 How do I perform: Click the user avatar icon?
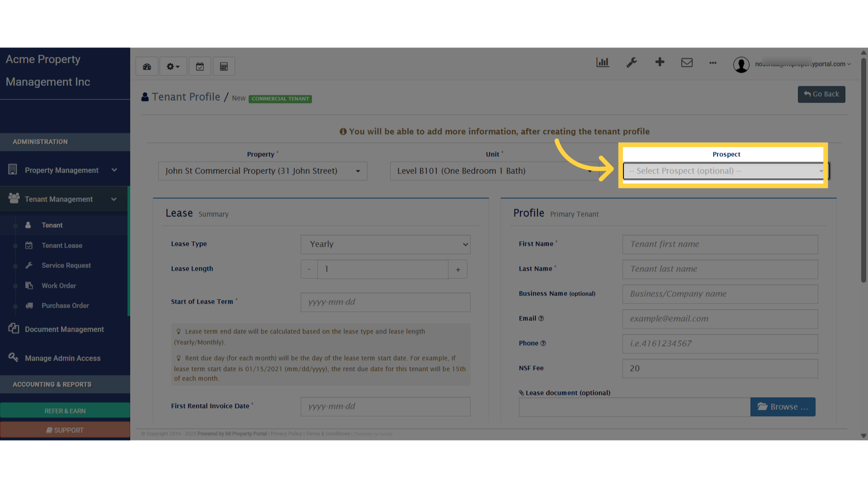pyautogui.click(x=741, y=65)
